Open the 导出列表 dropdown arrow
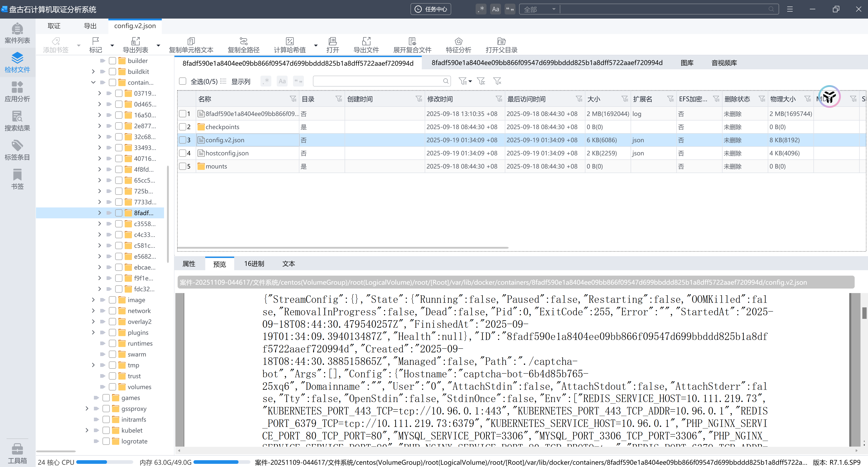868x467 pixels. pos(158,45)
